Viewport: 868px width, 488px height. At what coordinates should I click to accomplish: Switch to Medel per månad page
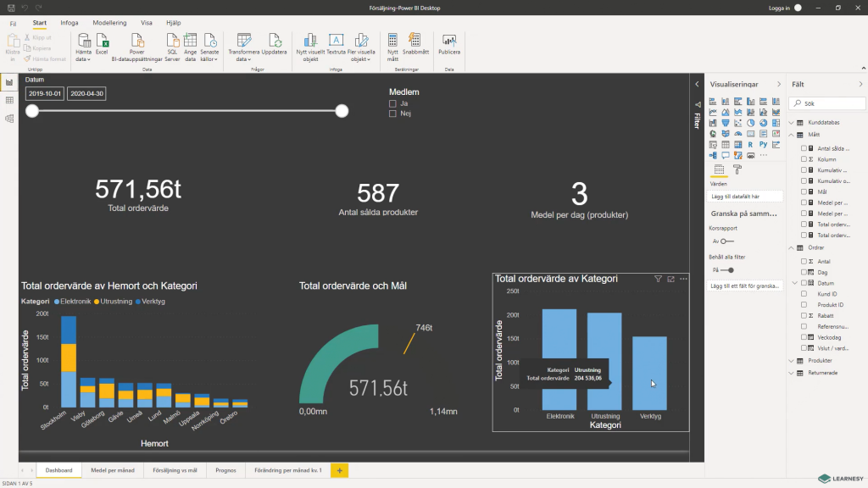pyautogui.click(x=113, y=470)
